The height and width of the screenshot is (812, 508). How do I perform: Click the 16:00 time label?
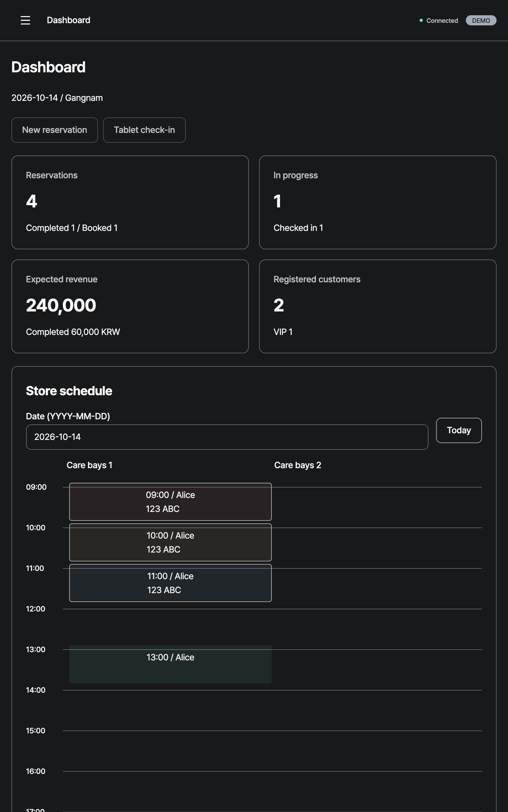coord(36,771)
